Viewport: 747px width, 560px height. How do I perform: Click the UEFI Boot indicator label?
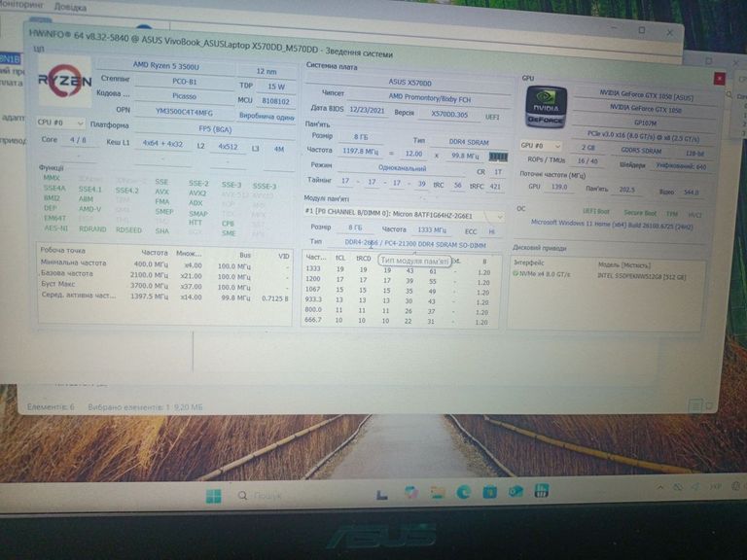pos(595,211)
